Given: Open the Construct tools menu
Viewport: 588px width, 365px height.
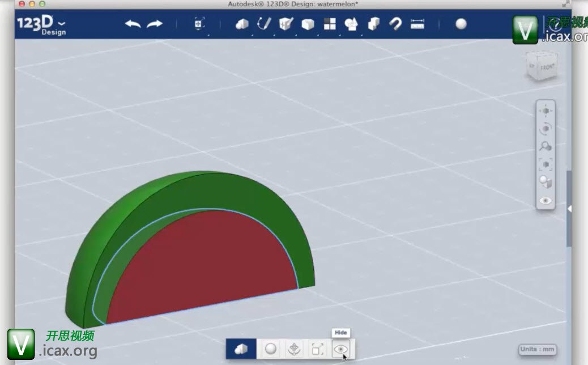Looking at the screenshot, I should tap(286, 24).
